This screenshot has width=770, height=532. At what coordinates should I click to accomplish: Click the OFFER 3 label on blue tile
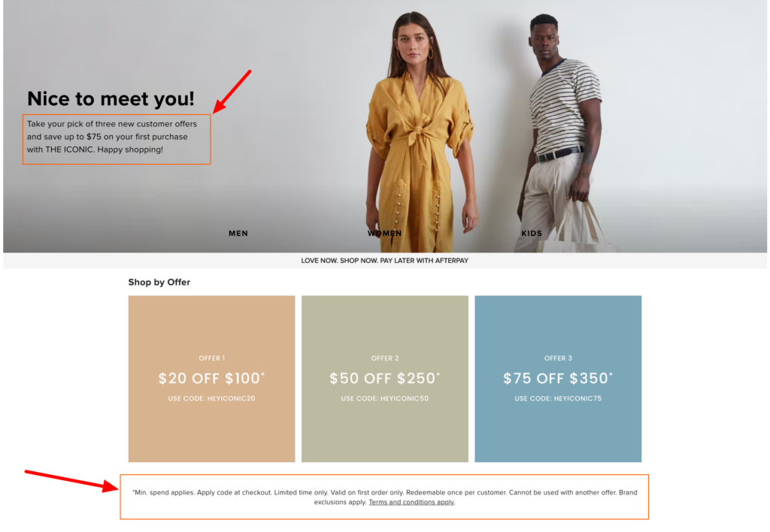point(558,358)
